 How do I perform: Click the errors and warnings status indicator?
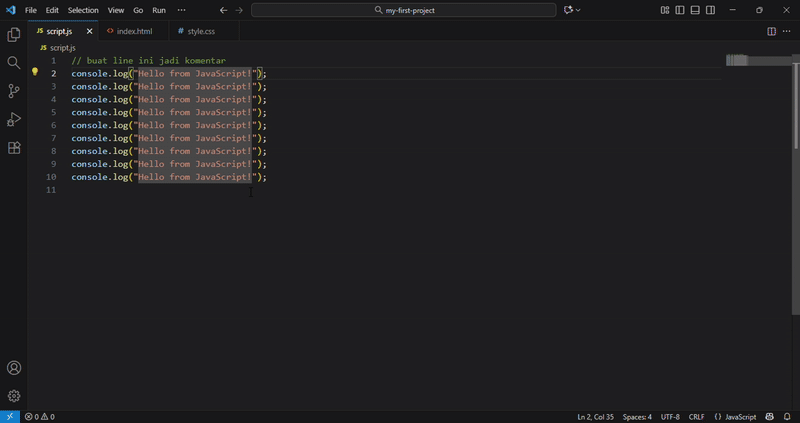40,416
